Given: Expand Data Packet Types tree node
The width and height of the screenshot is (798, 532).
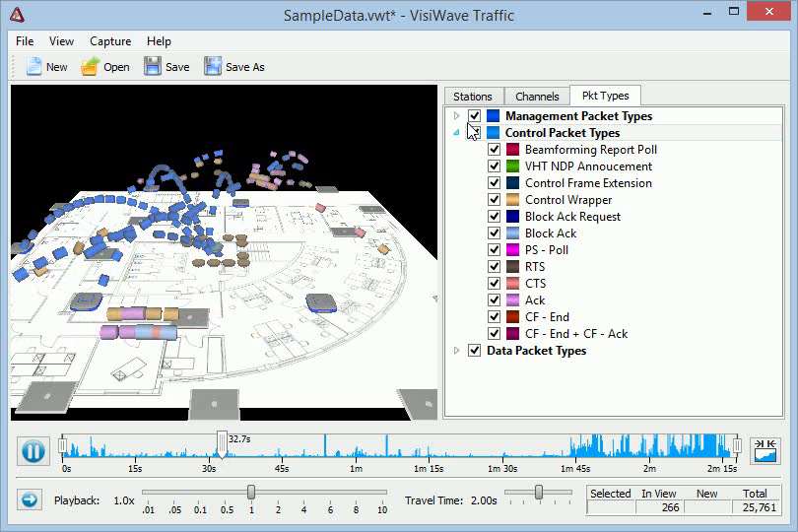Looking at the screenshot, I should [456, 351].
